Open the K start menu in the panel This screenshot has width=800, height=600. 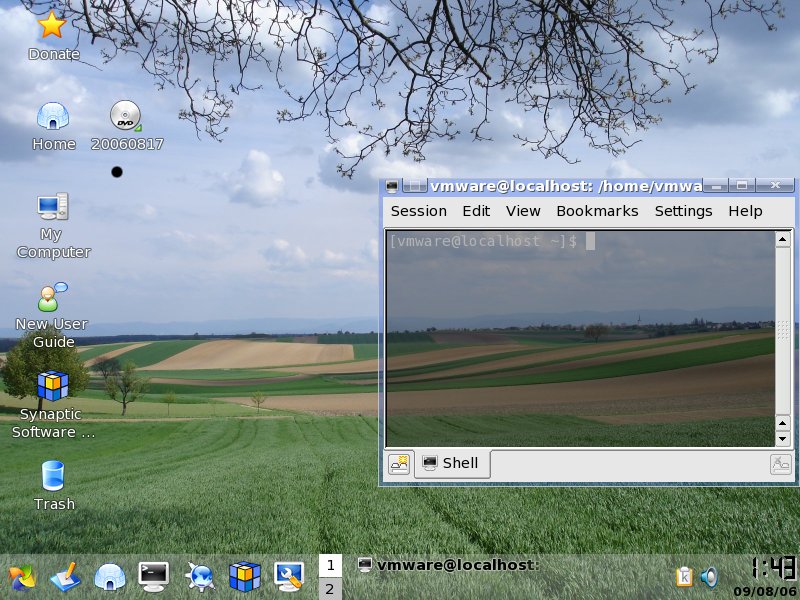pyautogui.click(x=21, y=578)
